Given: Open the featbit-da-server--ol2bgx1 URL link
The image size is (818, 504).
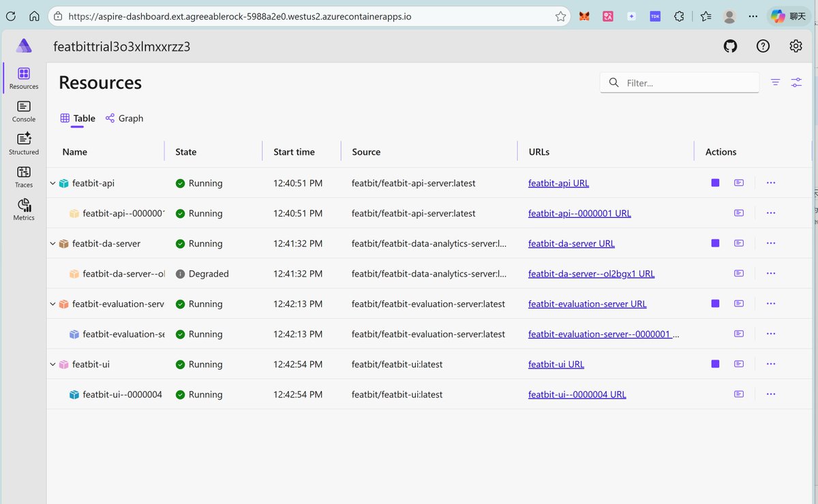Looking at the screenshot, I should (591, 274).
